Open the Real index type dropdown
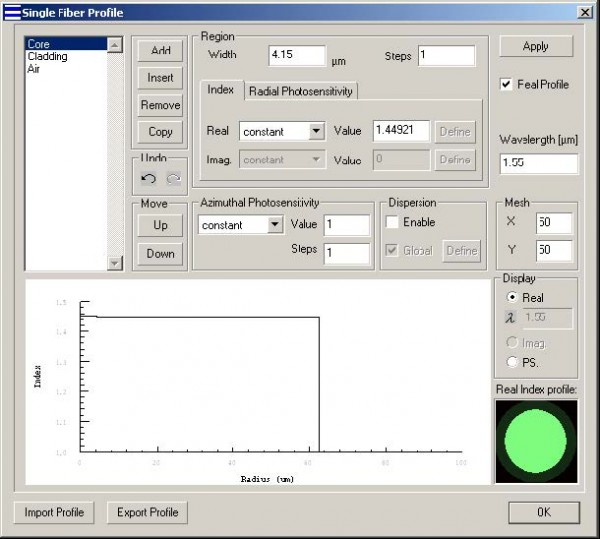Viewport: 600px width, 539px height. [316, 131]
